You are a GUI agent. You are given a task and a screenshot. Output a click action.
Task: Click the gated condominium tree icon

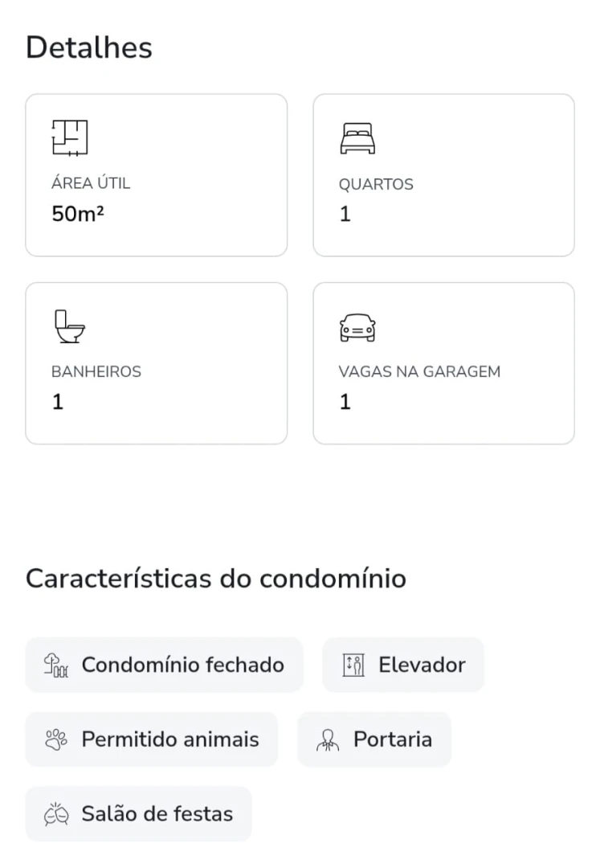pyautogui.click(x=56, y=665)
